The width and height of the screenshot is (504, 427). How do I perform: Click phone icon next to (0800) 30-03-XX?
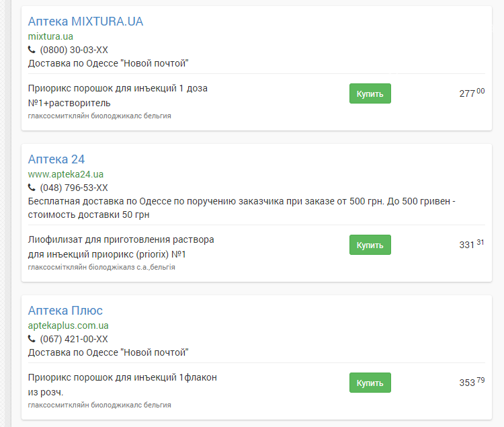(x=32, y=50)
